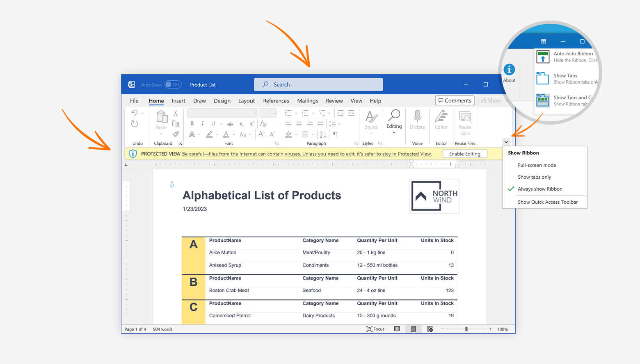This screenshot has height=364, width=640.
Task: Click the Font Color button
Action: coord(226,134)
